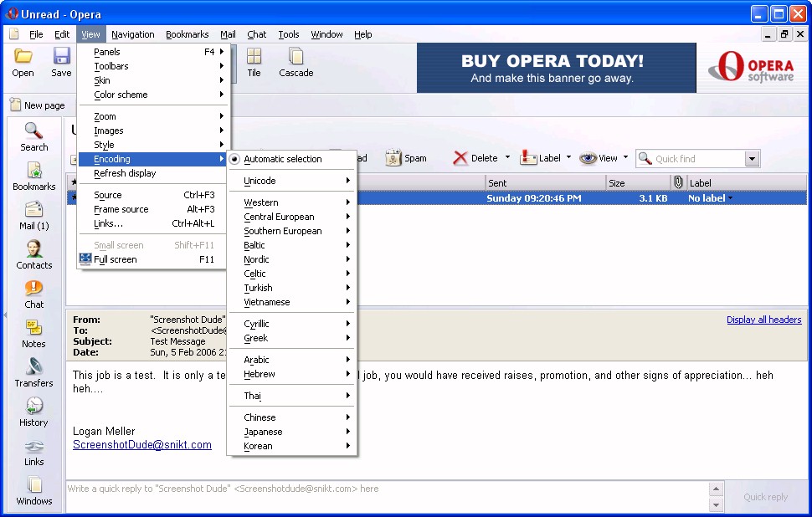Open the Bookmarks sidebar panel
812x517 pixels.
34,176
